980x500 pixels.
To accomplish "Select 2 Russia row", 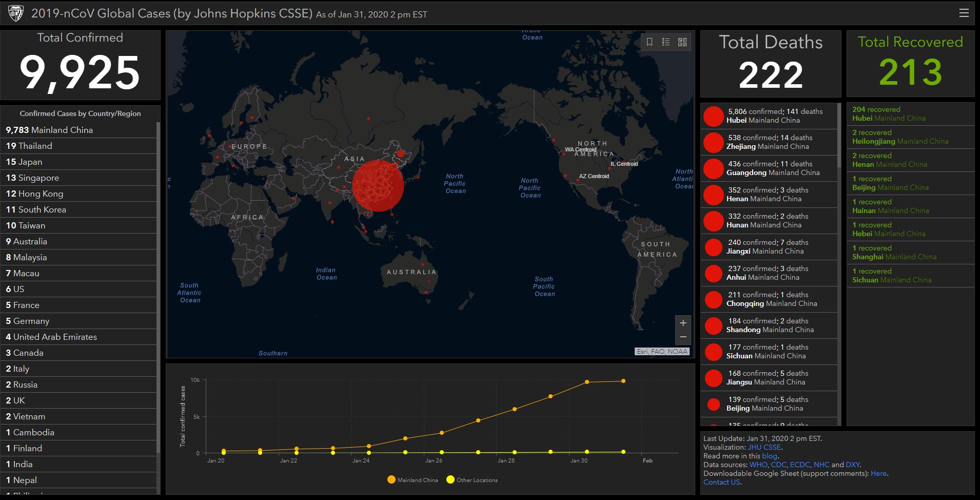I will click(x=79, y=384).
